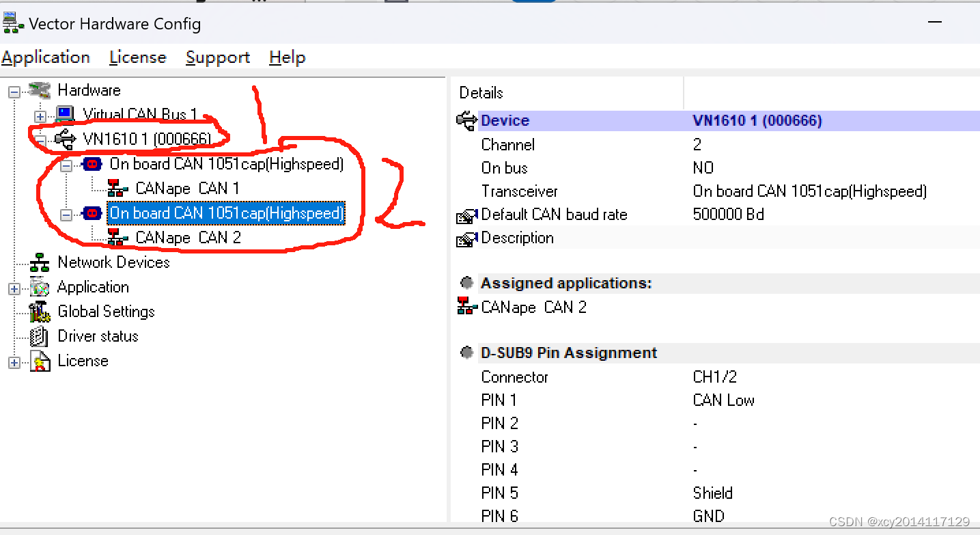Open the License menu

138,57
